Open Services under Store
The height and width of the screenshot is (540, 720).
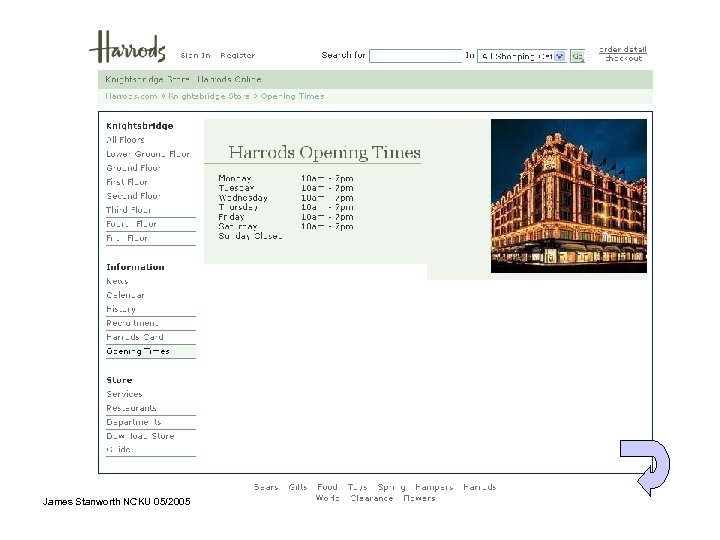[x=124, y=394]
